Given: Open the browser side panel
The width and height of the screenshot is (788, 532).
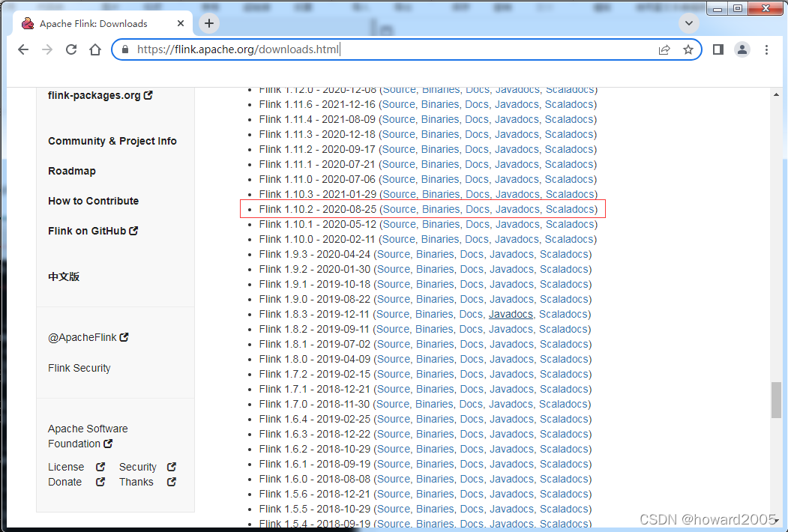Looking at the screenshot, I should pyautogui.click(x=718, y=49).
